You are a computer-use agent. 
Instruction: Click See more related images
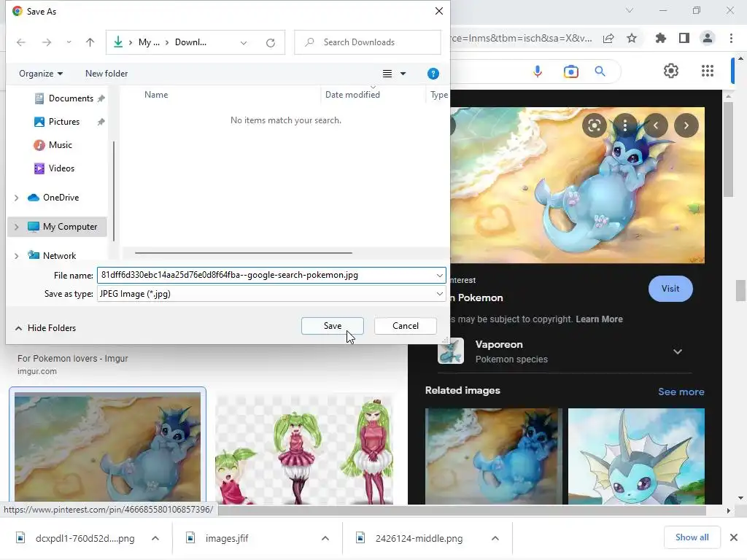[x=681, y=392]
